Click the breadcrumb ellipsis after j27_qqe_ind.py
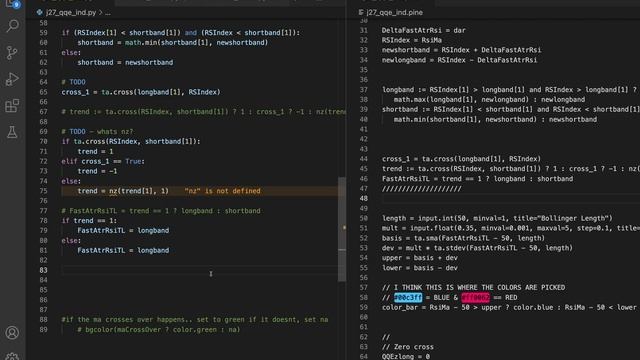640x360 pixels. (108, 13)
